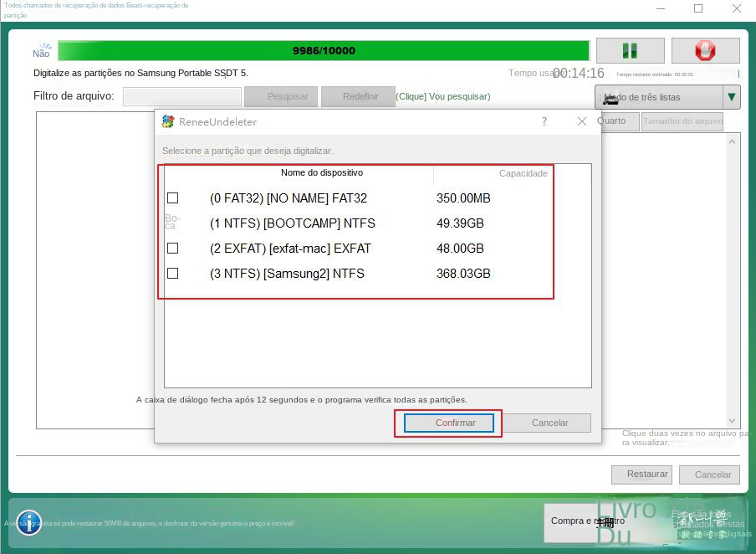Click the Confirmar button
This screenshot has width=756, height=554.
pos(449,423)
